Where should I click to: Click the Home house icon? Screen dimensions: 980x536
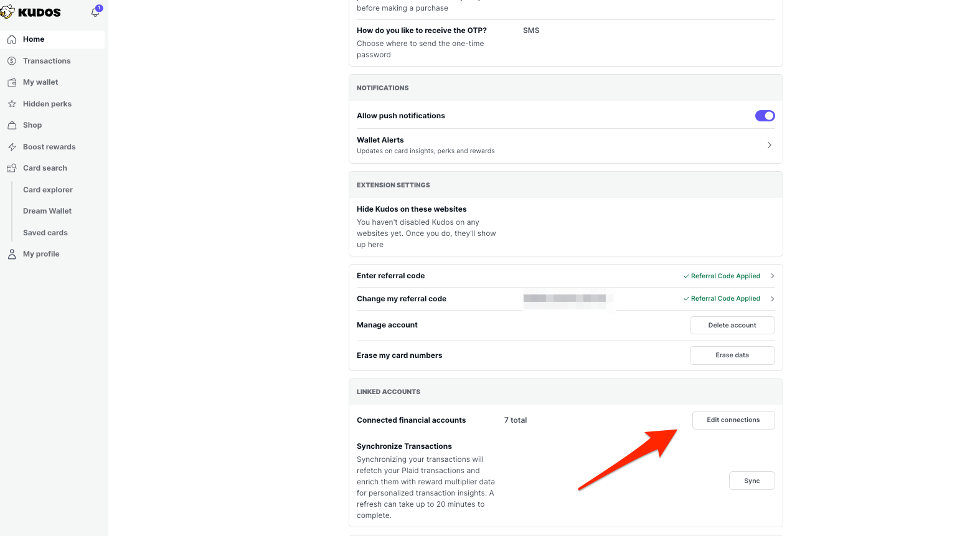click(12, 39)
